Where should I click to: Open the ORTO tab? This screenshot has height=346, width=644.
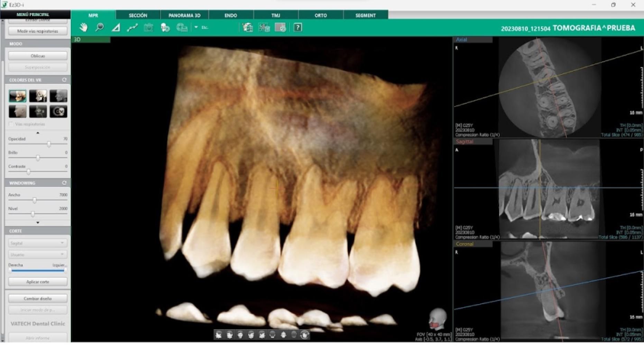point(321,15)
